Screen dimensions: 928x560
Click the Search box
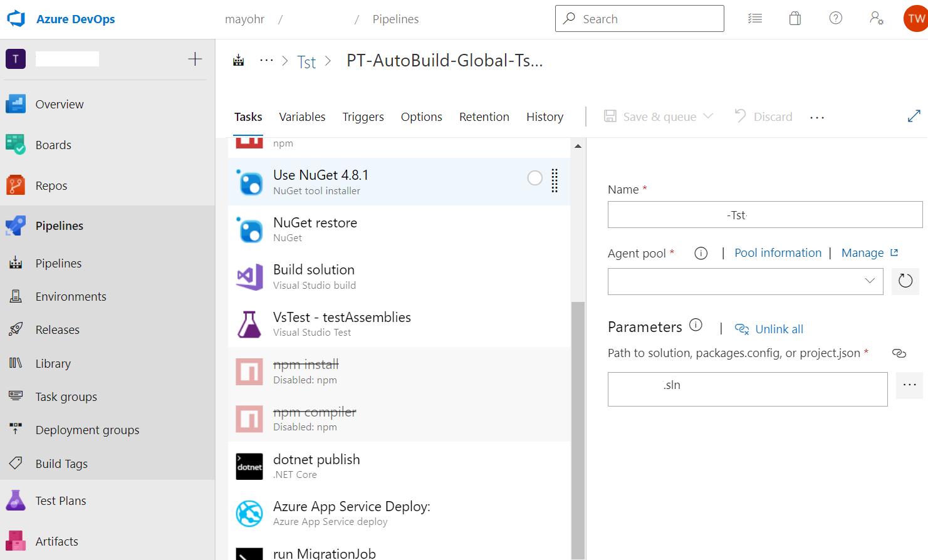[x=640, y=19]
